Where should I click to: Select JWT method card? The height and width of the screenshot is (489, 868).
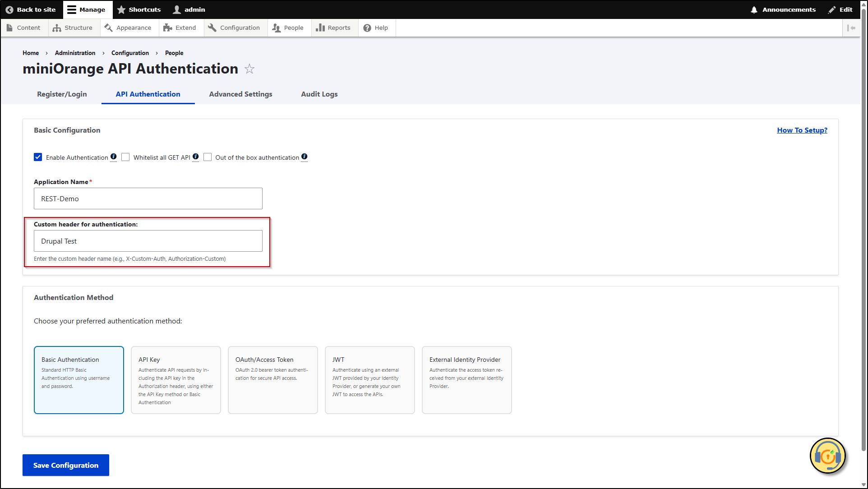[x=370, y=380]
